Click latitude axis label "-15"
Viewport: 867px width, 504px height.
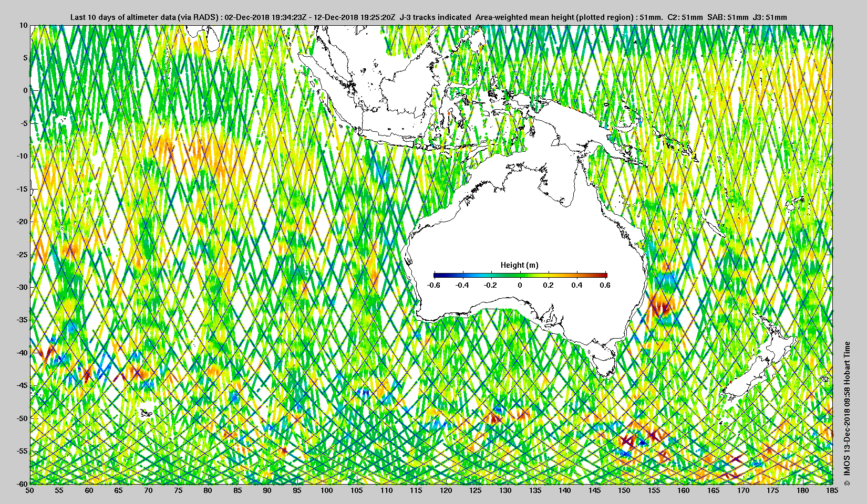(x=22, y=189)
